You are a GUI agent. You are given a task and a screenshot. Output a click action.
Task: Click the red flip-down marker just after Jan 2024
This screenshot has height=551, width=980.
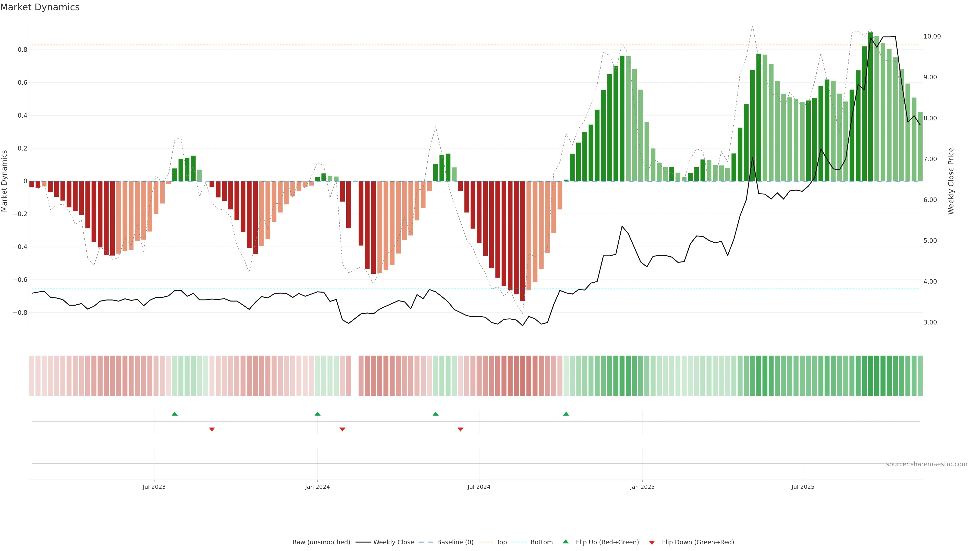coord(342,429)
